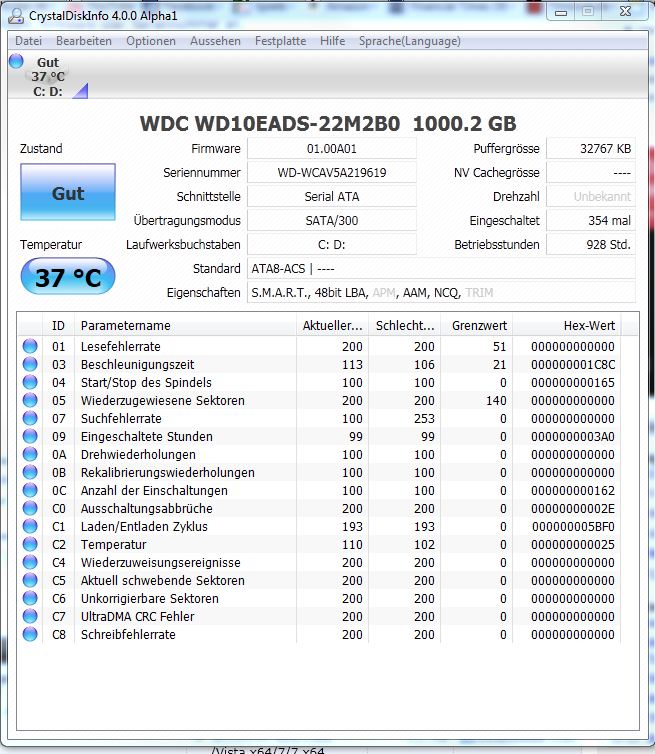The width and height of the screenshot is (655, 754).
Task: Click the blue triangle marker under disk C: D:
Action: coord(81,92)
